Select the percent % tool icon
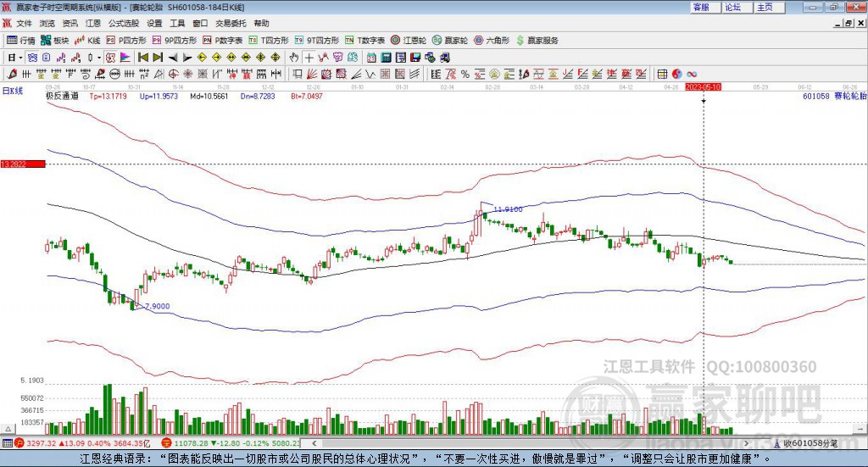 click(x=465, y=74)
